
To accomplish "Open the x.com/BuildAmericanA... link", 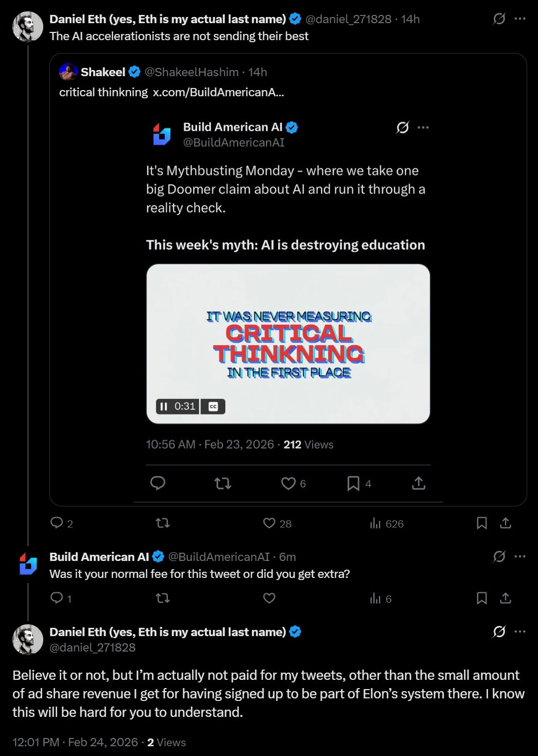I will click(x=218, y=92).
